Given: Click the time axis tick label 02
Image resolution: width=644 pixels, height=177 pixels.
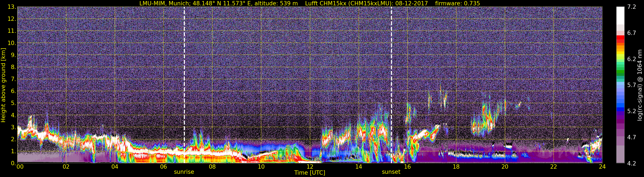Looking at the screenshot, I should click(x=66, y=167).
